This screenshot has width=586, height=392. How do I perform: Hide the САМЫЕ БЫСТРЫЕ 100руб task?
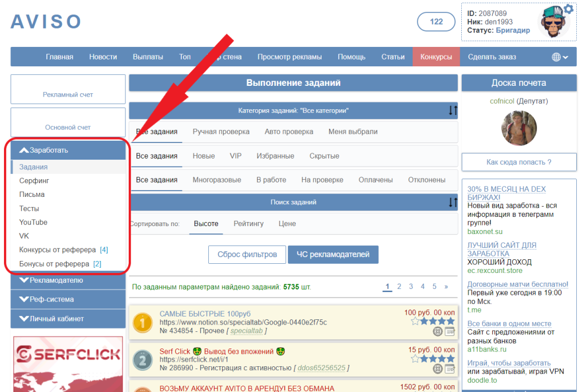pos(437,331)
